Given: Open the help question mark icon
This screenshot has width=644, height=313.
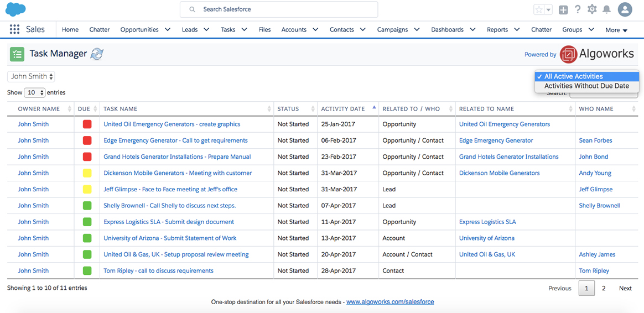Looking at the screenshot, I should [x=578, y=9].
